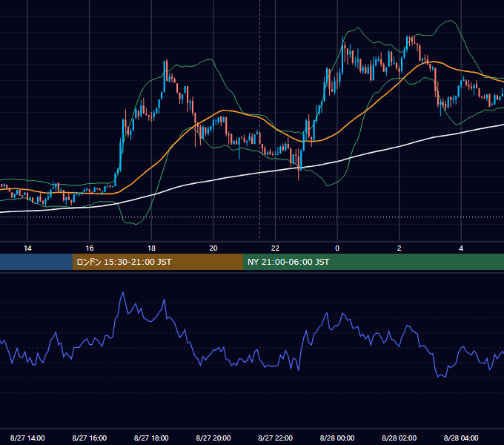Click the 16 hour axis label

(x=90, y=248)
